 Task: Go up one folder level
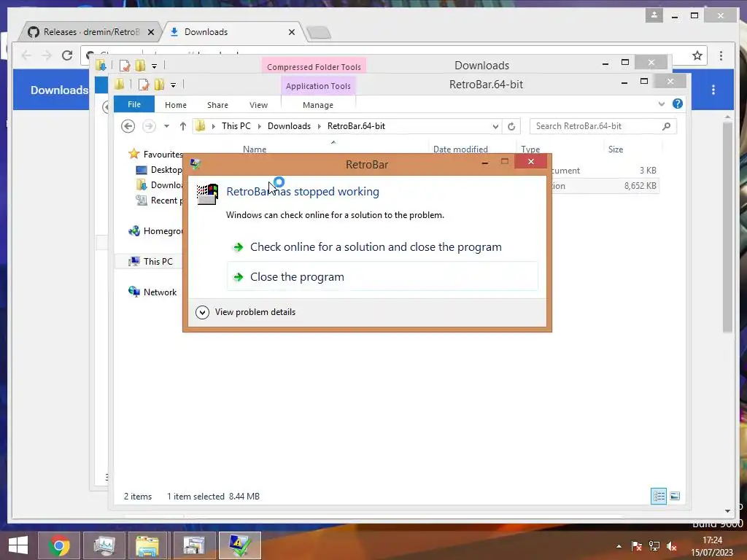point(183,126)
